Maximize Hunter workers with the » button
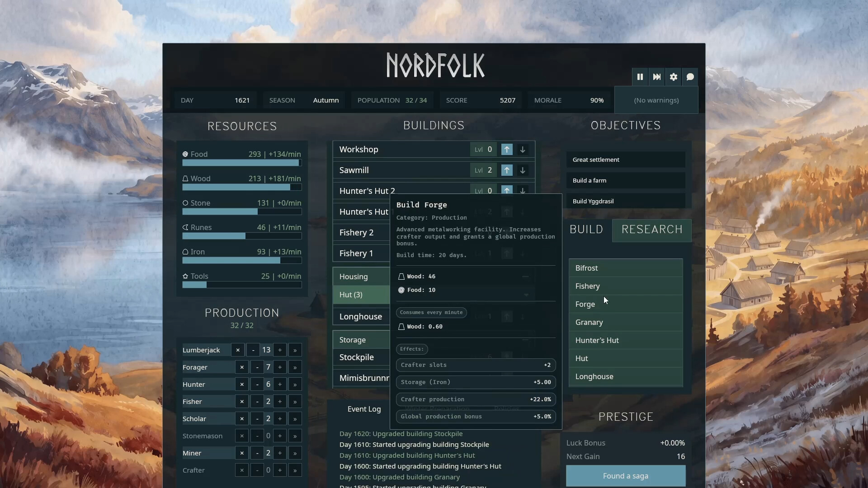 click(295, 385)
